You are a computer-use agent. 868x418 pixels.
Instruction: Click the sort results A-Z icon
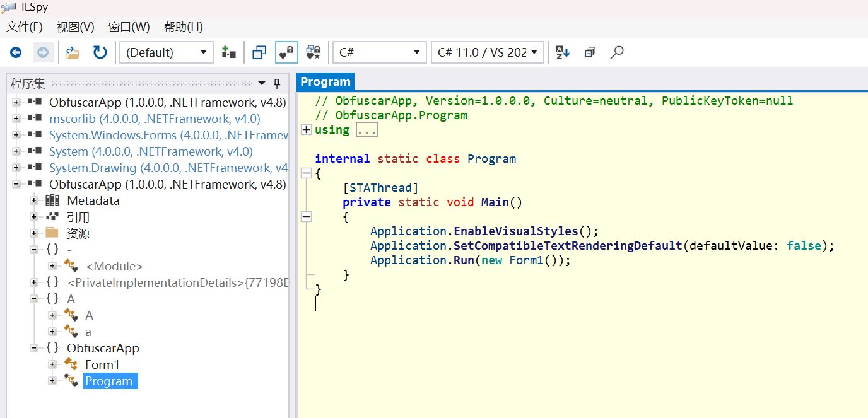click(563, 52)
